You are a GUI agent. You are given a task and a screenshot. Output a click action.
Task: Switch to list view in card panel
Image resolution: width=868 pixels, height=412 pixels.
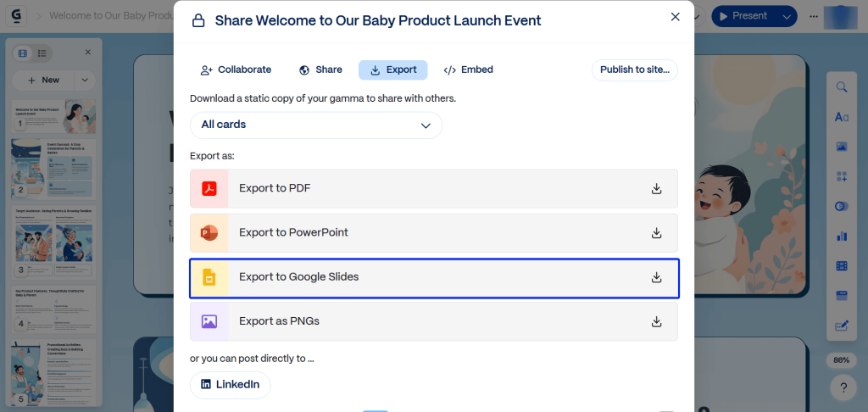pos(42,53)
